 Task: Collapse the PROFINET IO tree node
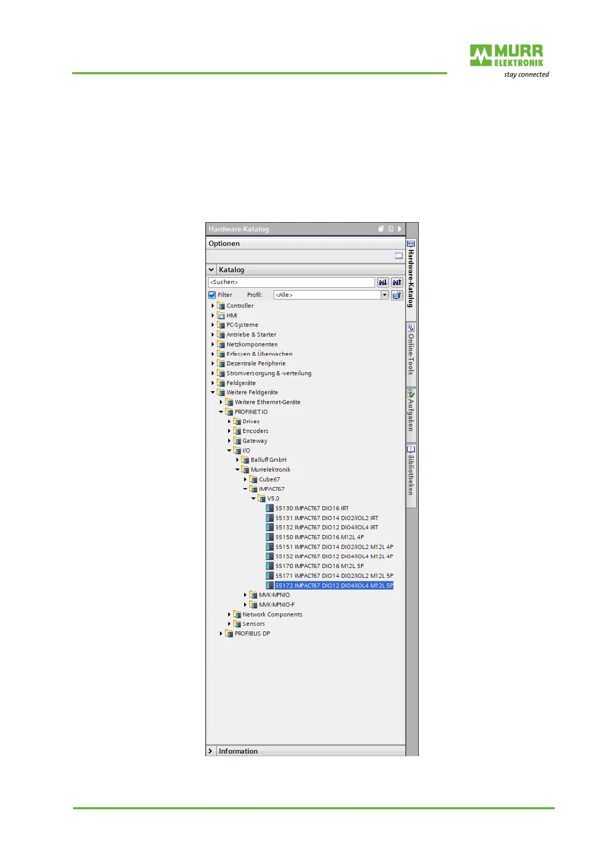(221, 412)
